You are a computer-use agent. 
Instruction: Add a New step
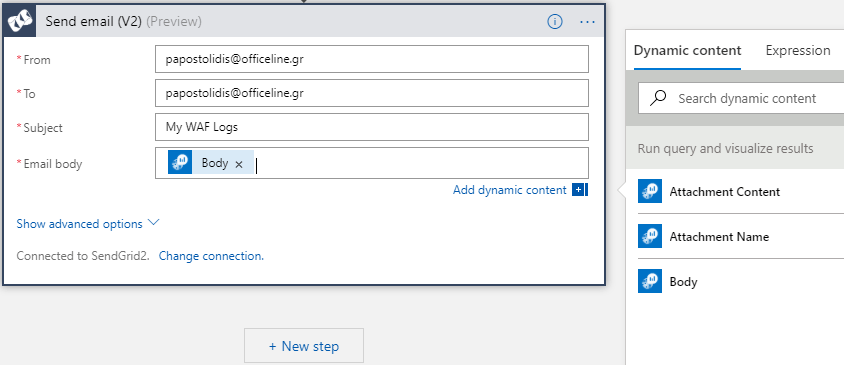(304, 346)
